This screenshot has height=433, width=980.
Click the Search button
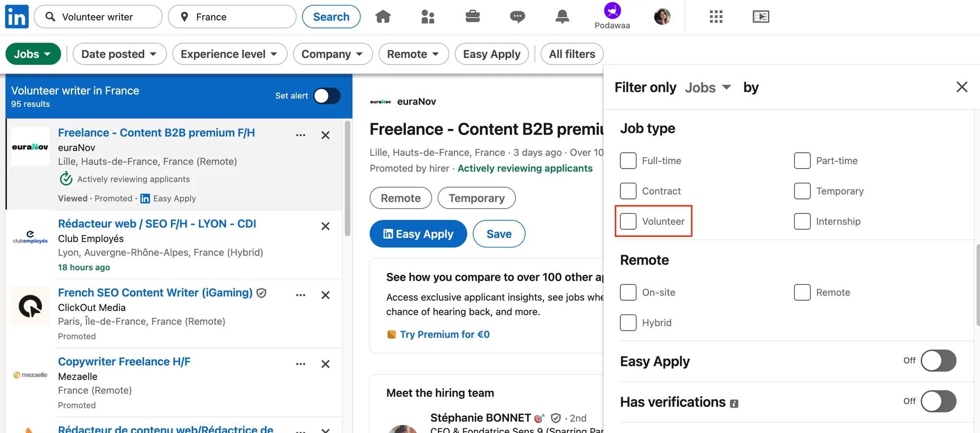click(x=331, y=17)
